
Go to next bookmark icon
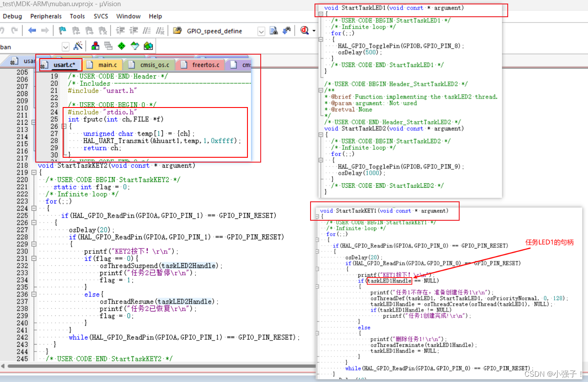89,31
